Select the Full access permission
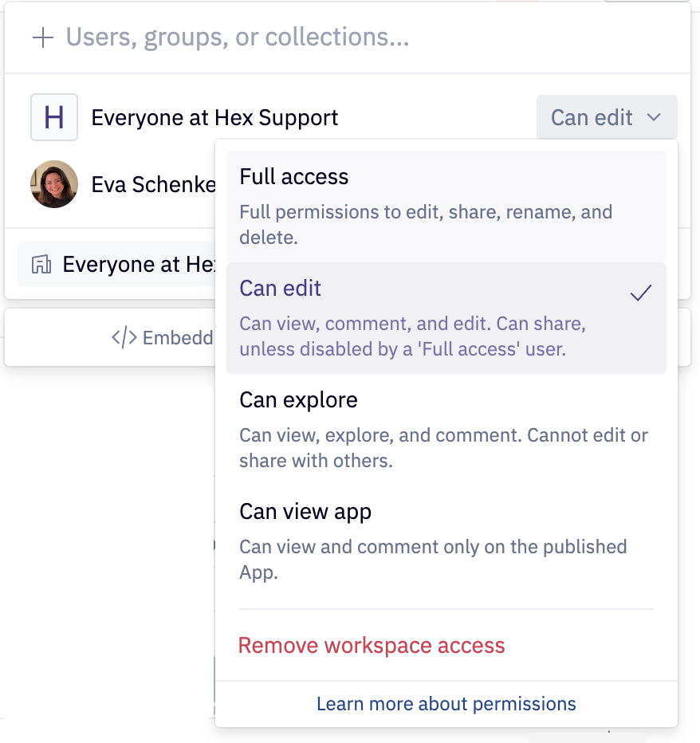Viewport: 700px width, 743px height. (x=293, y=176)
